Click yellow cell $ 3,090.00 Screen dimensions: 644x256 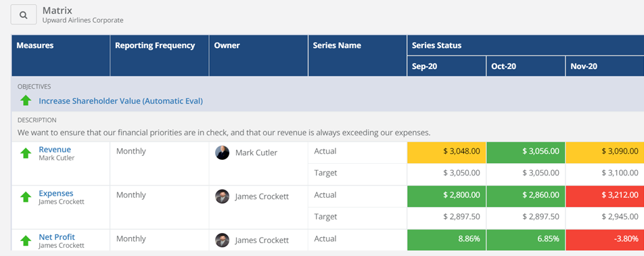click(x=605, y=153)
